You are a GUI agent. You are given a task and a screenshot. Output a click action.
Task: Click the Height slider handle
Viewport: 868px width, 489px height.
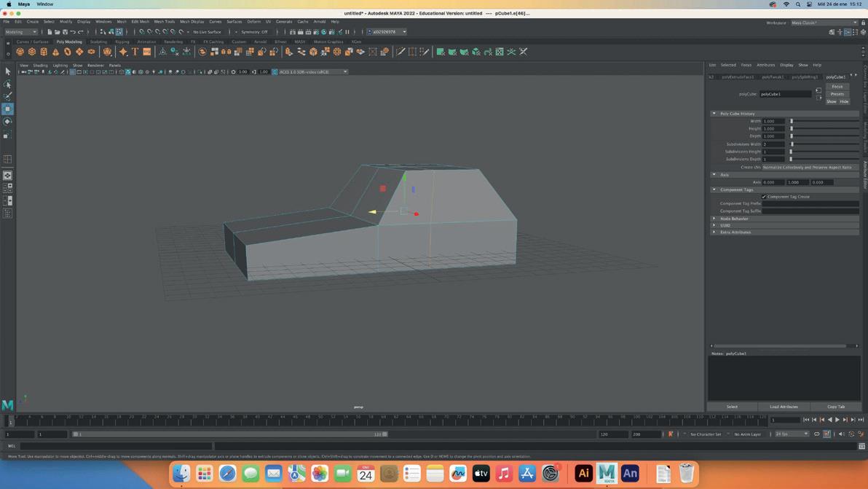tap(792, 128)
